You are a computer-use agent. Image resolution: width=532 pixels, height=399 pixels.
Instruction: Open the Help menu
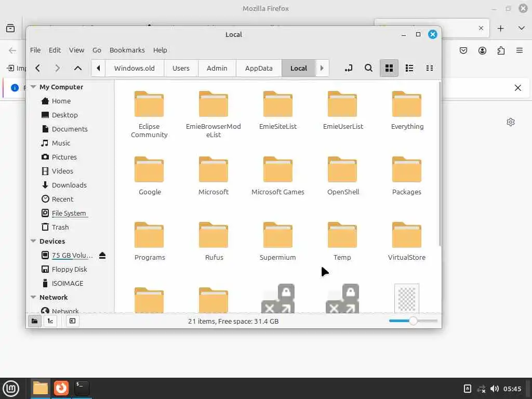tap(160, 50)
